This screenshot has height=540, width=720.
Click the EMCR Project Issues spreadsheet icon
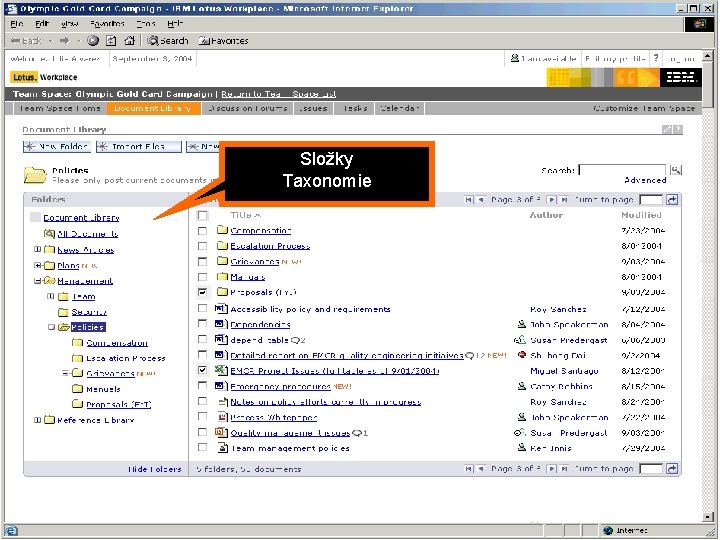click(221, 370)
